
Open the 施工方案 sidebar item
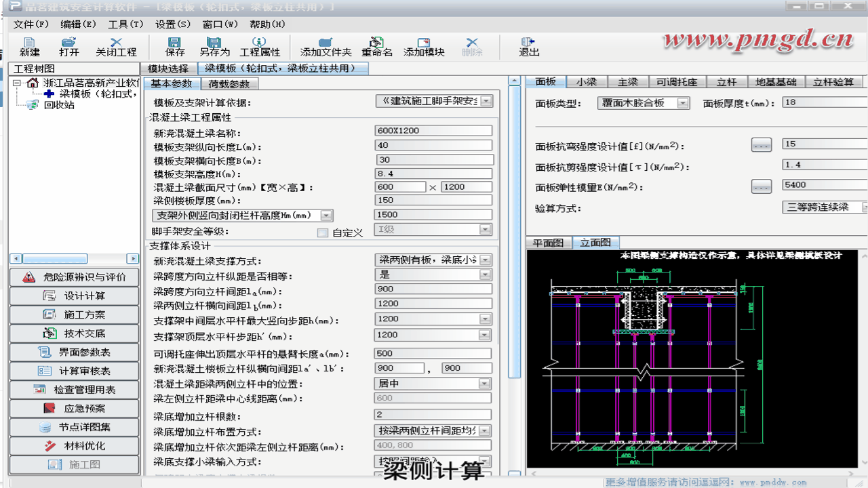(x=75, y=314)
